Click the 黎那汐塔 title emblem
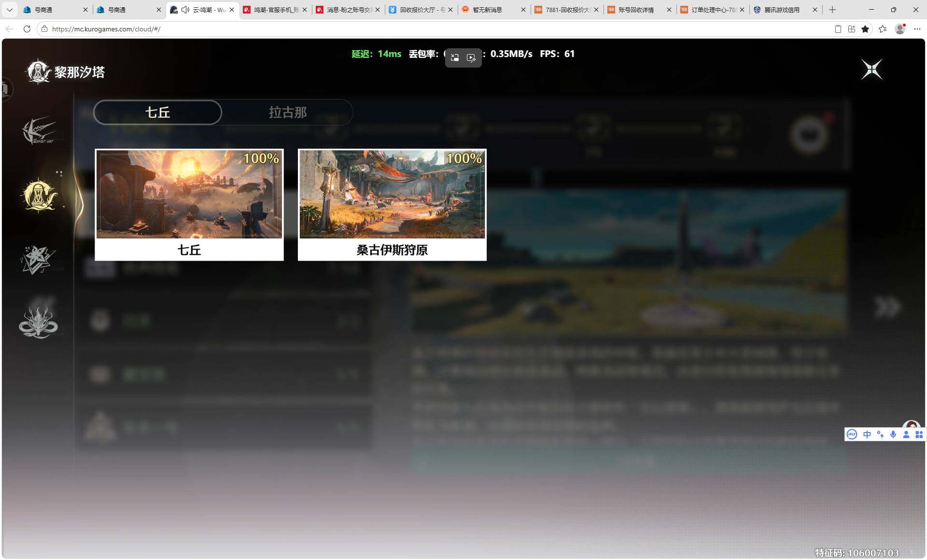 click(x=38, y=72)
